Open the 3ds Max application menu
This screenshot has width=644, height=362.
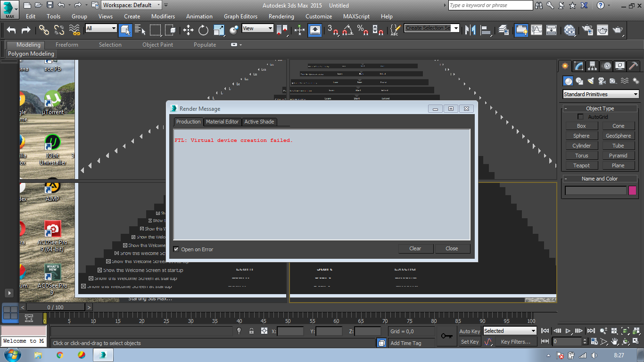pyautogui.click(x=10, y=9)
